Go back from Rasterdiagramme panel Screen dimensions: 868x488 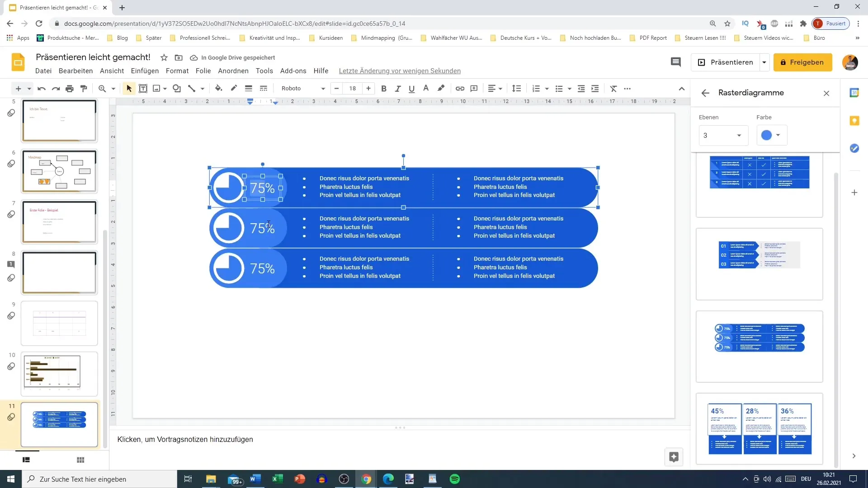point(705,93)
